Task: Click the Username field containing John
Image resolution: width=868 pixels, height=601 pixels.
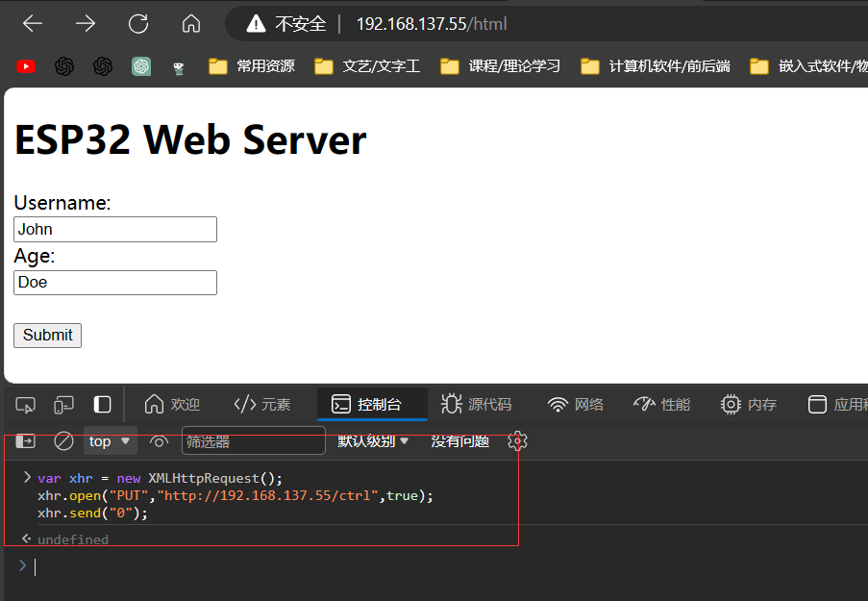Action: 115,229
